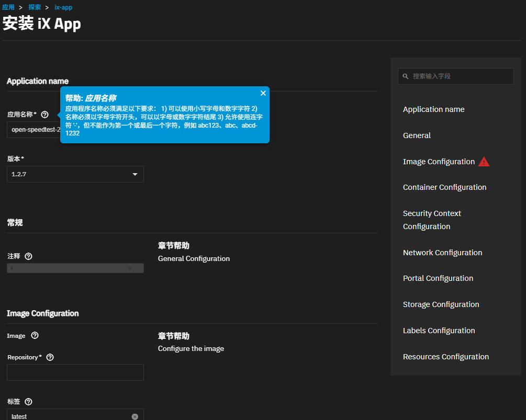Click help icon next to Repository

pos(50,357)
